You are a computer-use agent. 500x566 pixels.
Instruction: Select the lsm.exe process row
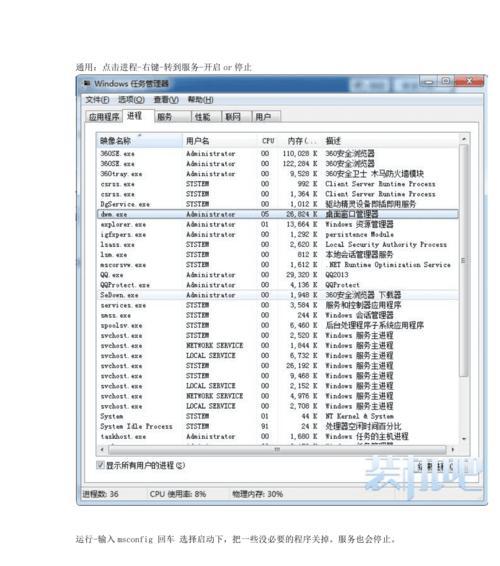278,254
